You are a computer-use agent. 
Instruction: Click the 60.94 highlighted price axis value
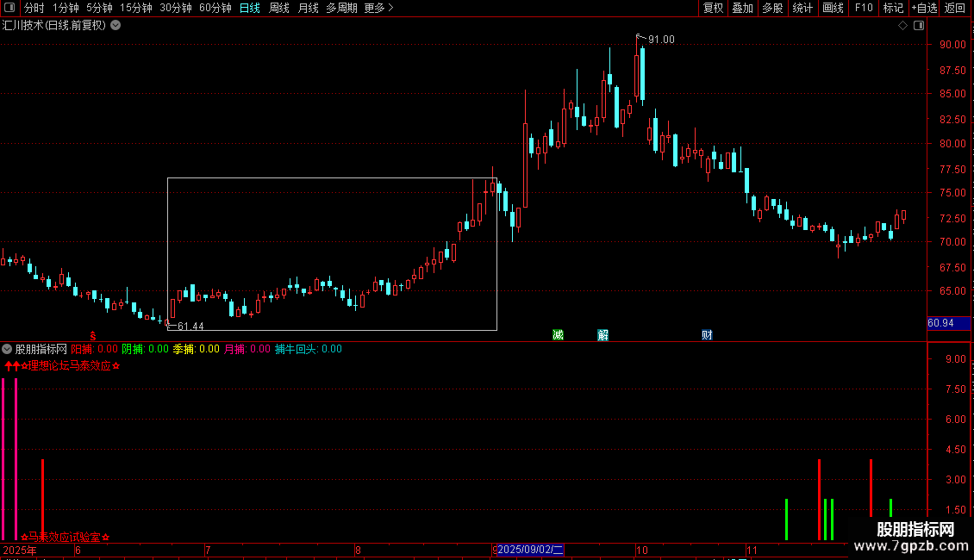coord(940,323)
